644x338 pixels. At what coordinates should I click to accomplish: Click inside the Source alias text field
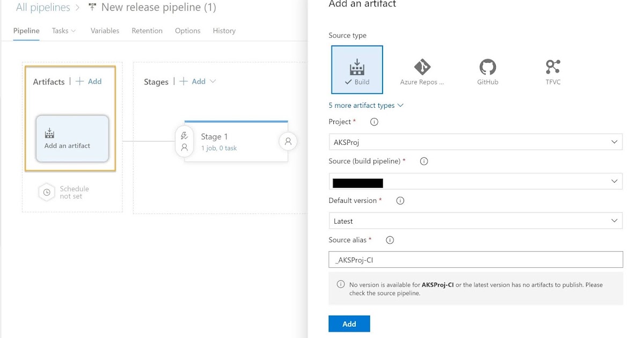pos(475,259)
